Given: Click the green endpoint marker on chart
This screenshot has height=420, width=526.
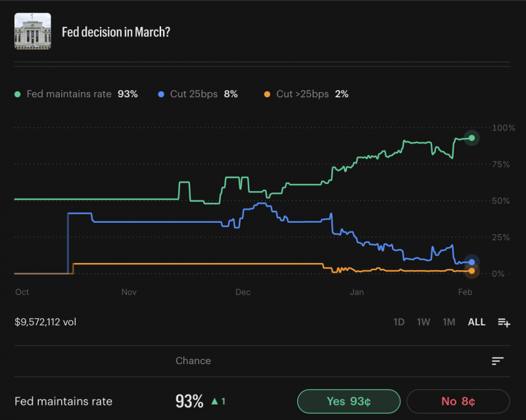Looking at the screenshot, I should tap(471, 138).
